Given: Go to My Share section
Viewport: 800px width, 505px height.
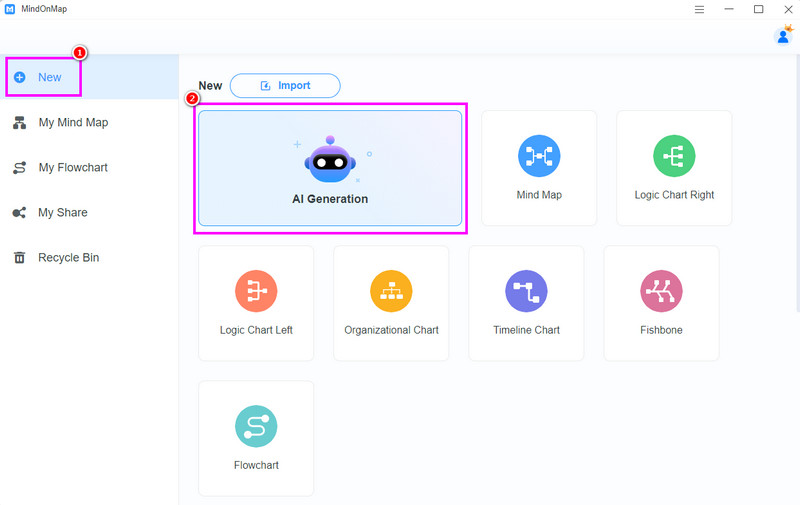Looking at the screenshot, I should point(62,213).
